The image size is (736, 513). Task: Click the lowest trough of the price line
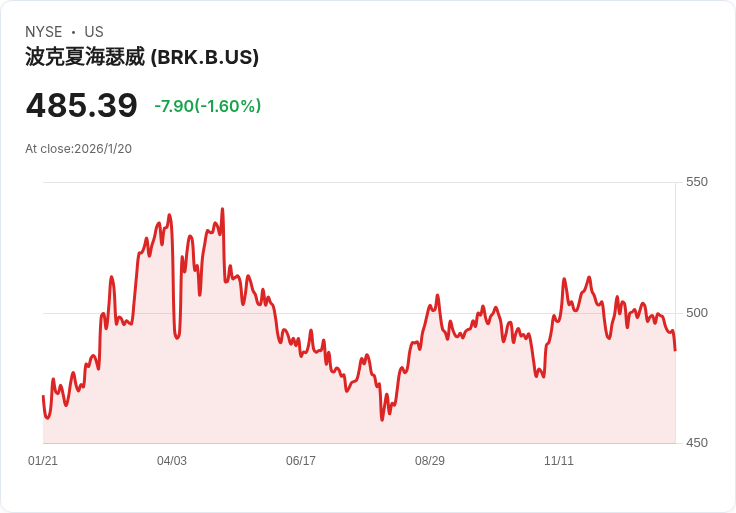pyautogui.click(x=382, y=419)
